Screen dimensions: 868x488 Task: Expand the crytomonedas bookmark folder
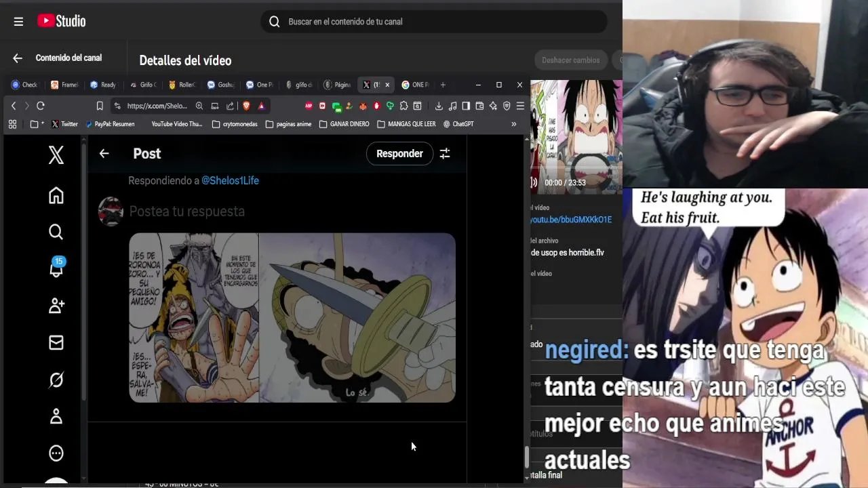tap(235, 124)
